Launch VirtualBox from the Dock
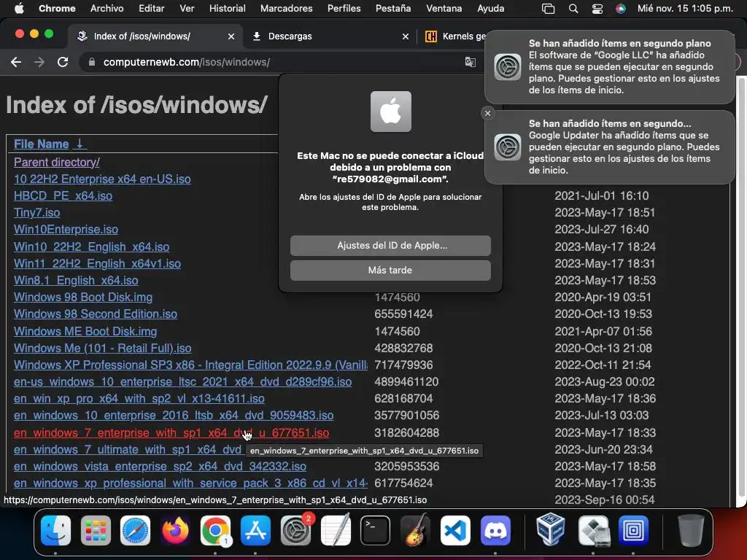 (551, 530)
